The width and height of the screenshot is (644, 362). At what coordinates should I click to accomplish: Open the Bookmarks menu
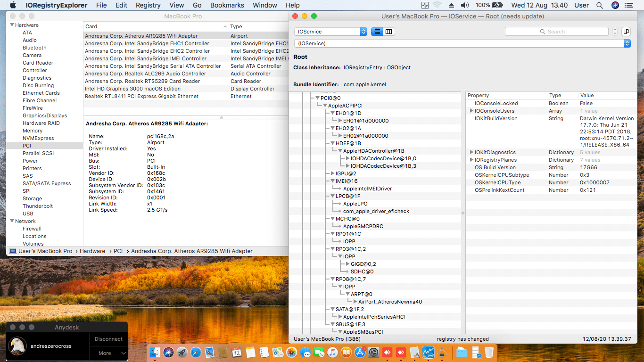227,5
